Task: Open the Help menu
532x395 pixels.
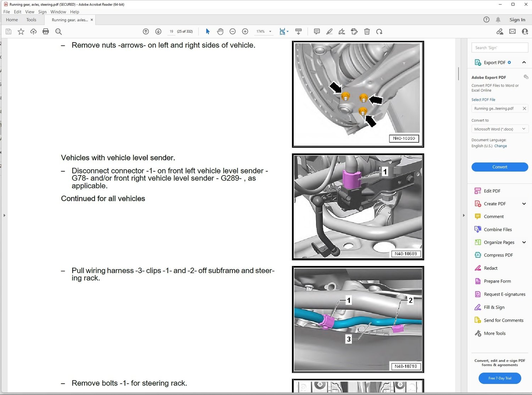Action: coord(74,12)
